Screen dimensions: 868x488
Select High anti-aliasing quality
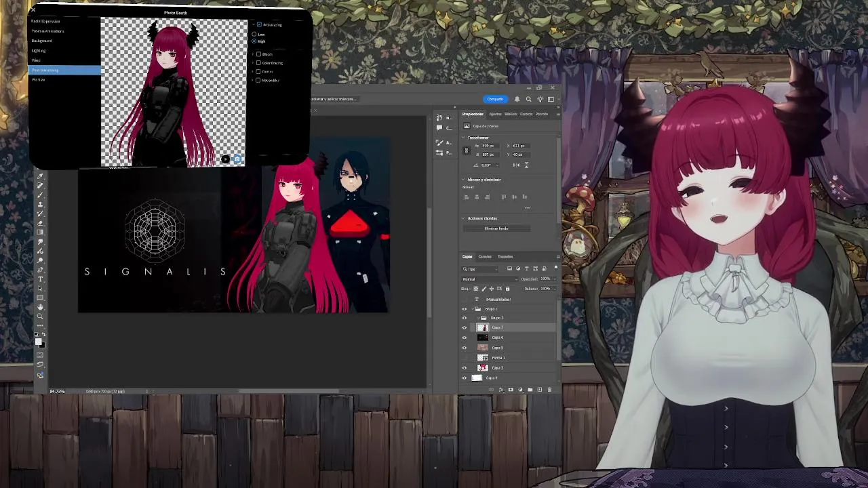254,41
